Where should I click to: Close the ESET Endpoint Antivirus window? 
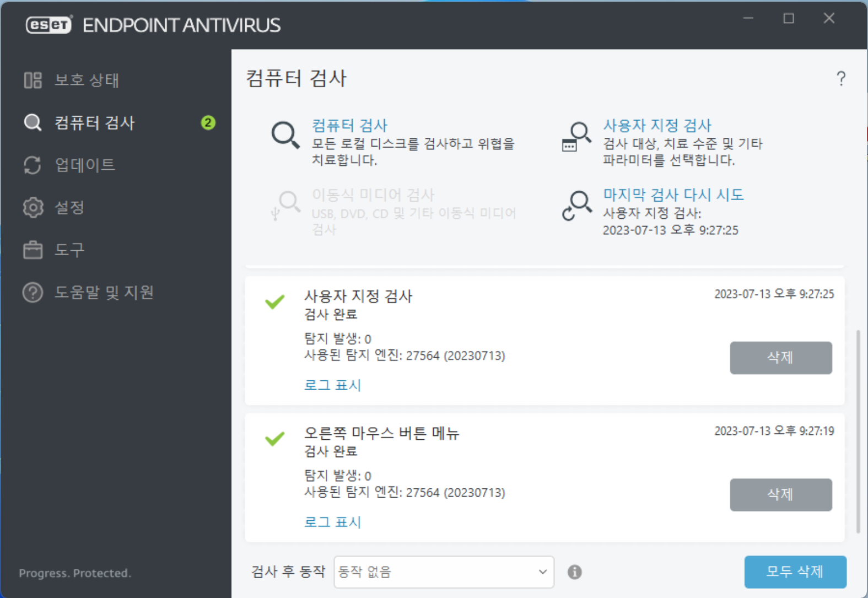coord(829,18)
